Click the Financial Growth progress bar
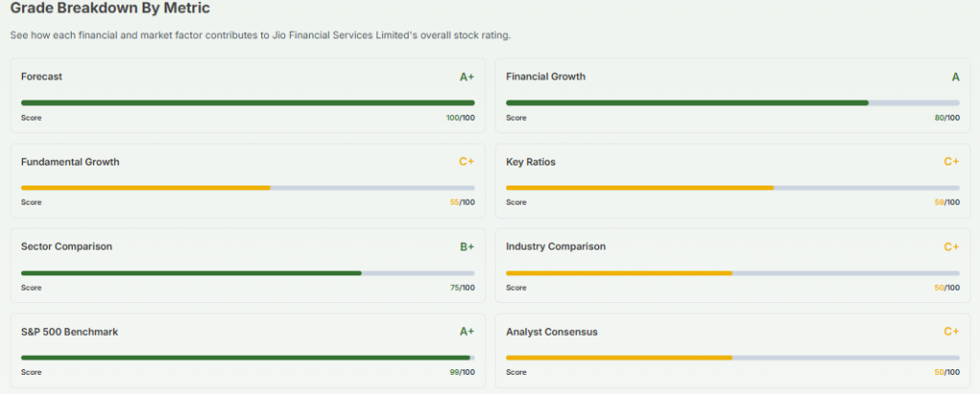This screenshot has width=980, height=394. click(732, 103)
